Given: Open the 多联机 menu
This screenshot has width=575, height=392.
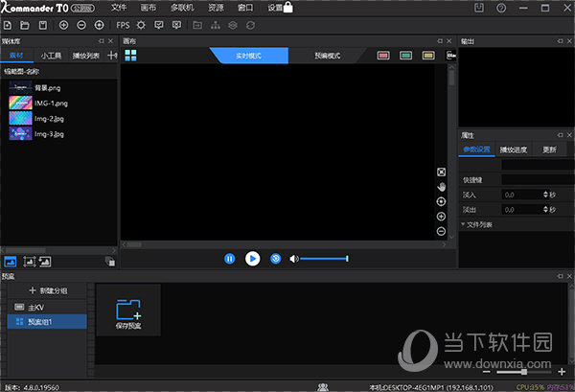Looking at the screenshot, I should coord(183,8).
